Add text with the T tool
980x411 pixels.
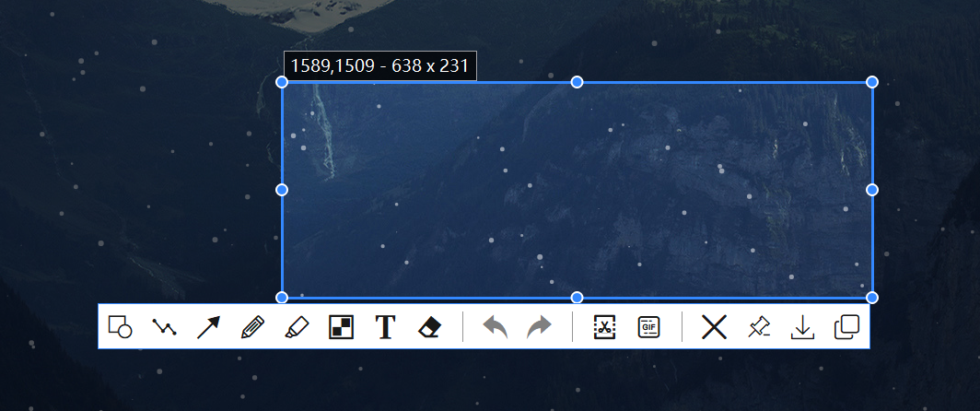point(385,326)
